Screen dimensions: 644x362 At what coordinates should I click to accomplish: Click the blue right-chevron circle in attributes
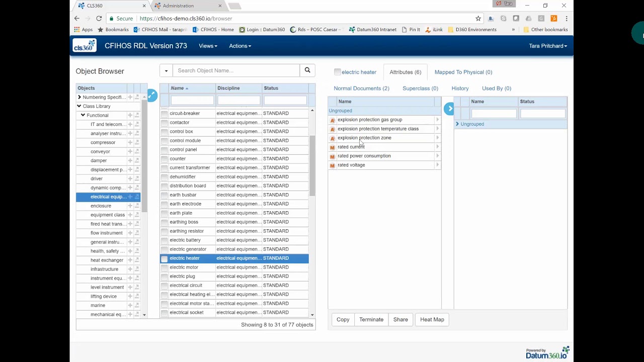pyautogui.click(x=449, y=109)
